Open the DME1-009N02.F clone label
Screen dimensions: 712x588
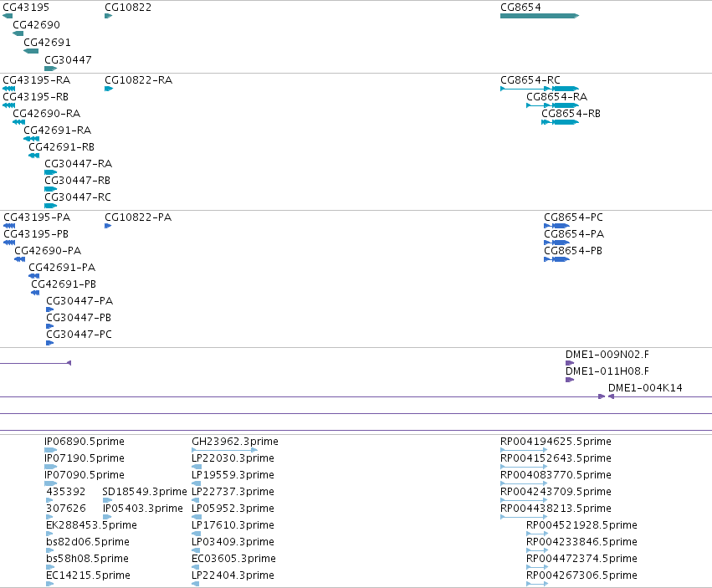pos(607,354)
